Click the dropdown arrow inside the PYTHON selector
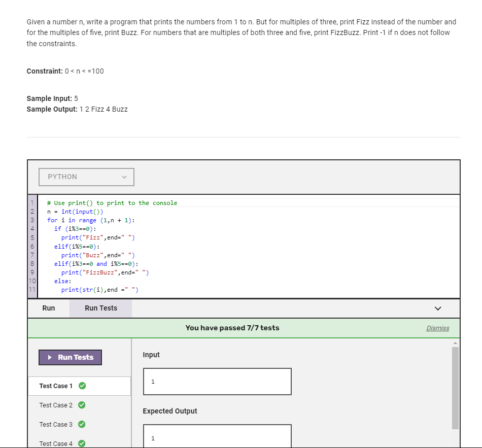482x448 pixels. [124, 177]
